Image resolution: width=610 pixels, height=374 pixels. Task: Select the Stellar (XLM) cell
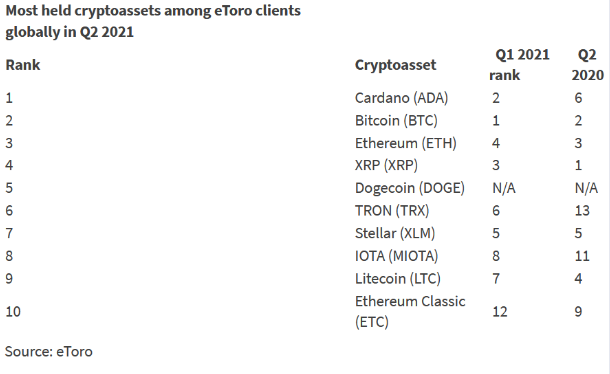[395, 233]
